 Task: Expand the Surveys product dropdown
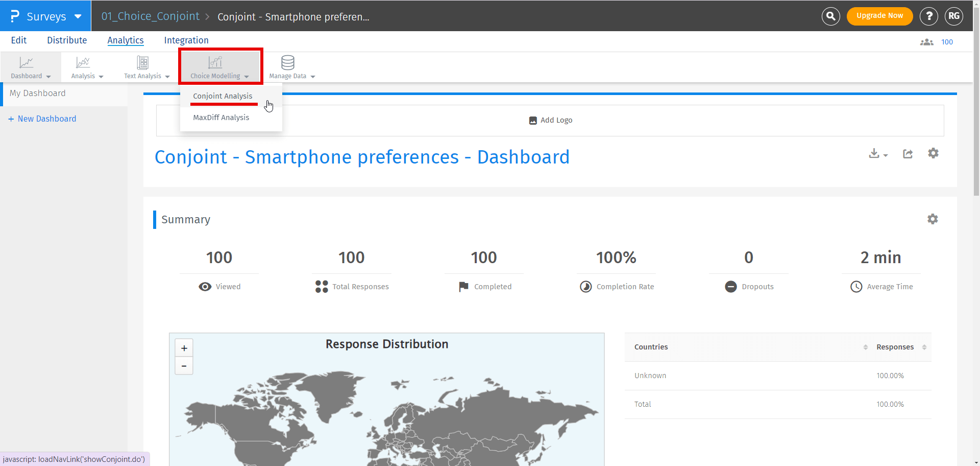pyautogui.click(x=78, y=16)
